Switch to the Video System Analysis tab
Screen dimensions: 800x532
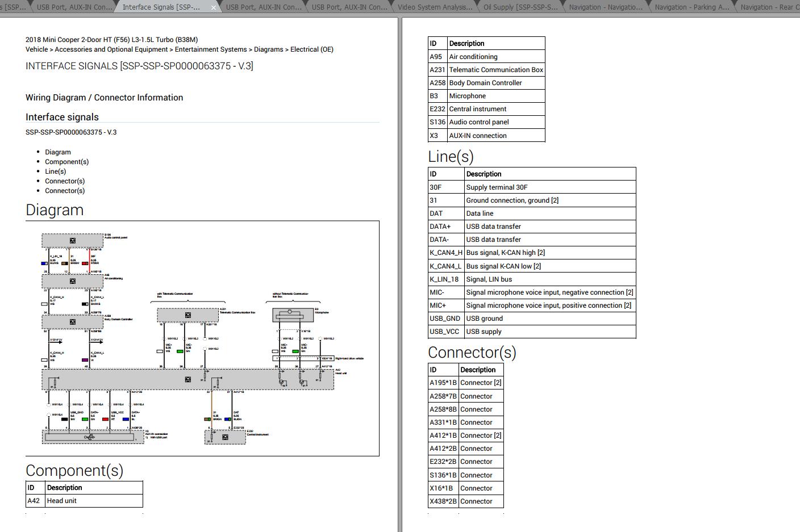tap(435, 7)
